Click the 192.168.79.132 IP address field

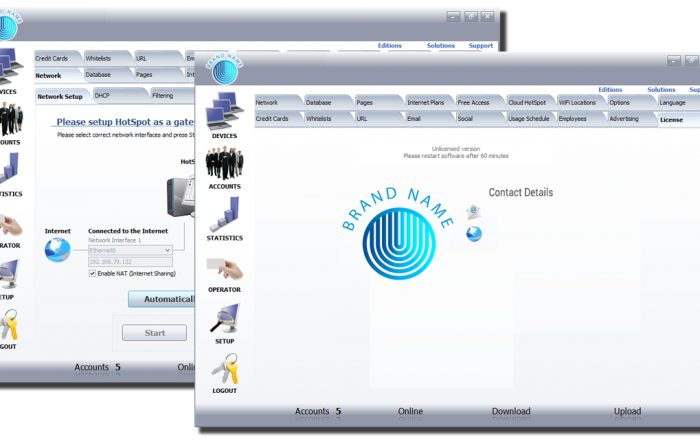[130, 262]
